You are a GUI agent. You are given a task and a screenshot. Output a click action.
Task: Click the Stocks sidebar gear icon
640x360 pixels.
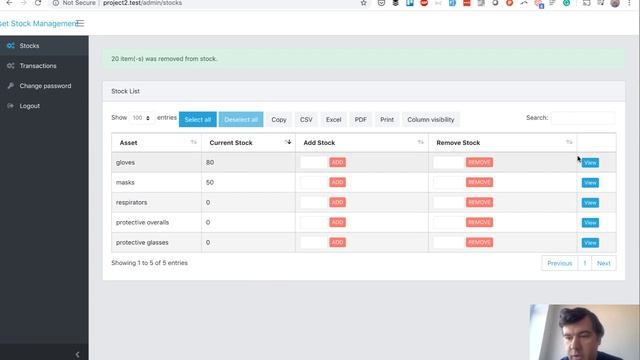click(x=11, y=46)
